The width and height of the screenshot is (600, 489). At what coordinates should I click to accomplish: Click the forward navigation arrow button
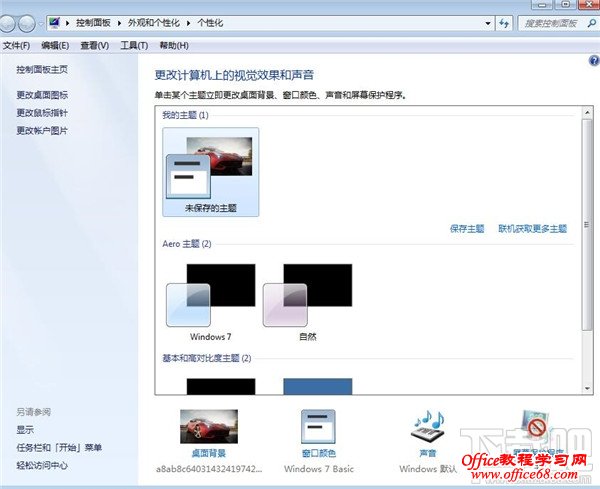coord(26,23)
